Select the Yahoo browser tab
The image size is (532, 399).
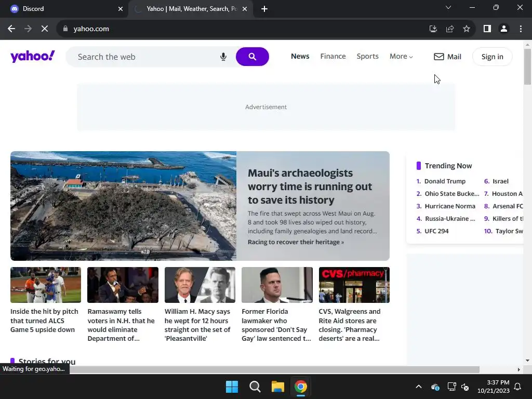190,9
